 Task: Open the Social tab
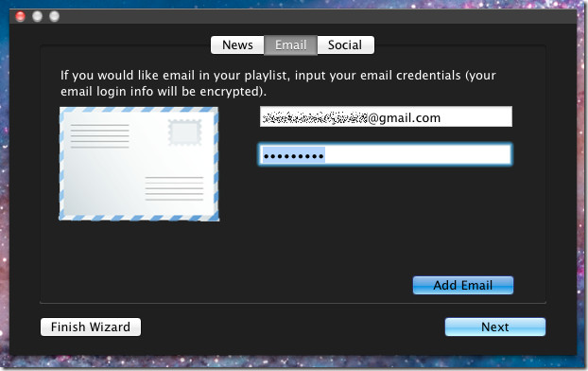pos(345,45)
